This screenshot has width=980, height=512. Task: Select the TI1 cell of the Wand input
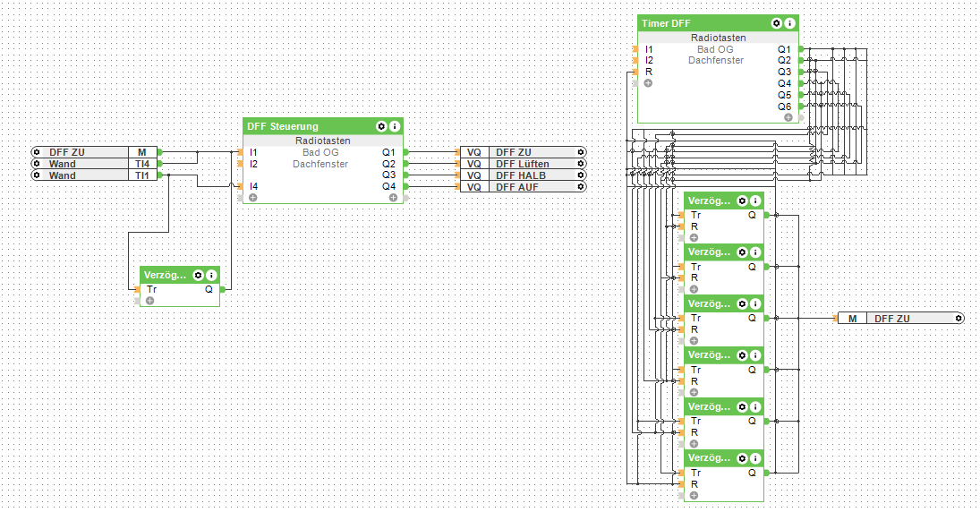tap(142, 175)
